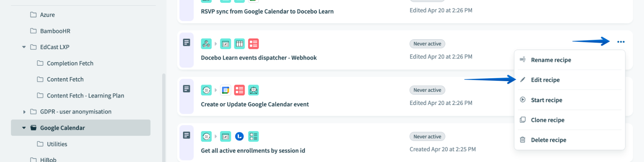Click the Azure folder icon
644x162 pixels.
click(x=33, y=15)
